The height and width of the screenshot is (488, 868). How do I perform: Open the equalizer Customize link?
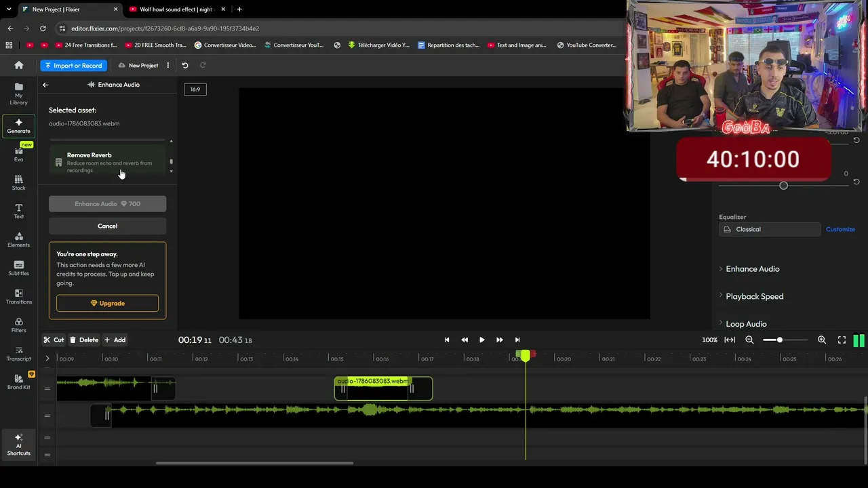pos(840,229)
